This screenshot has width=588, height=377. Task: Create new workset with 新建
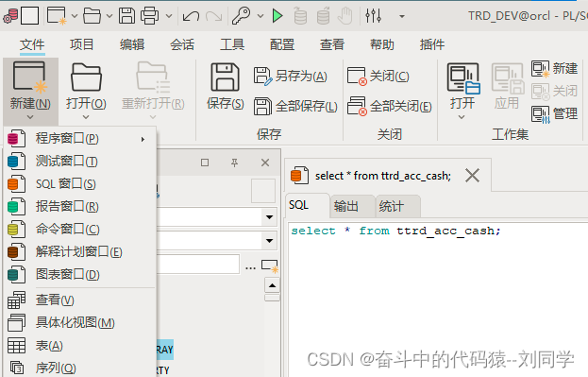point(554,69)
